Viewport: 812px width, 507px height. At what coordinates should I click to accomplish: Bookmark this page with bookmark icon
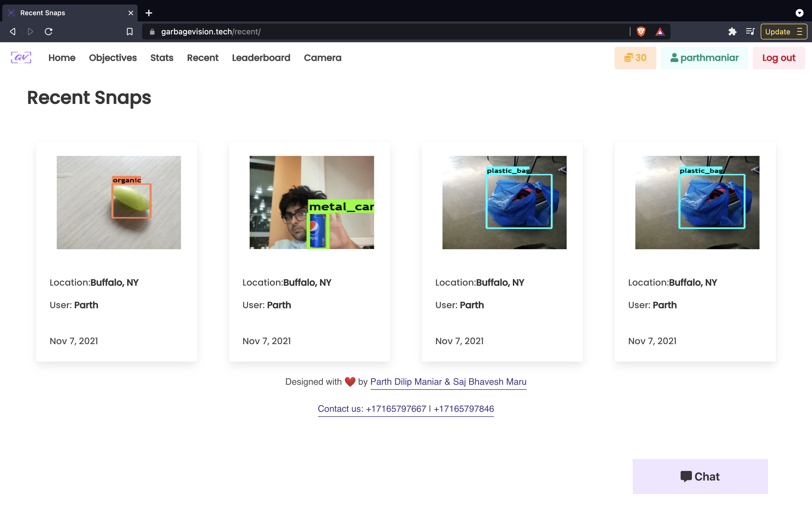click(129, 32)
